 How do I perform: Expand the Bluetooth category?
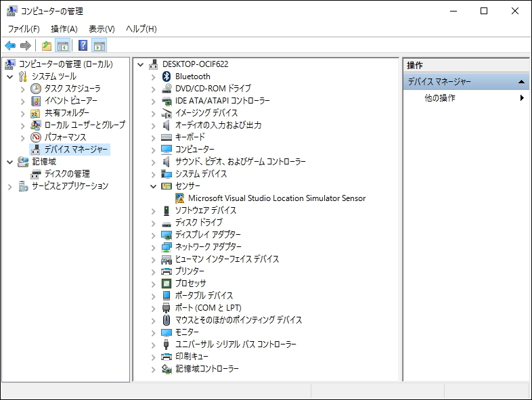click(x=154, y=77)
